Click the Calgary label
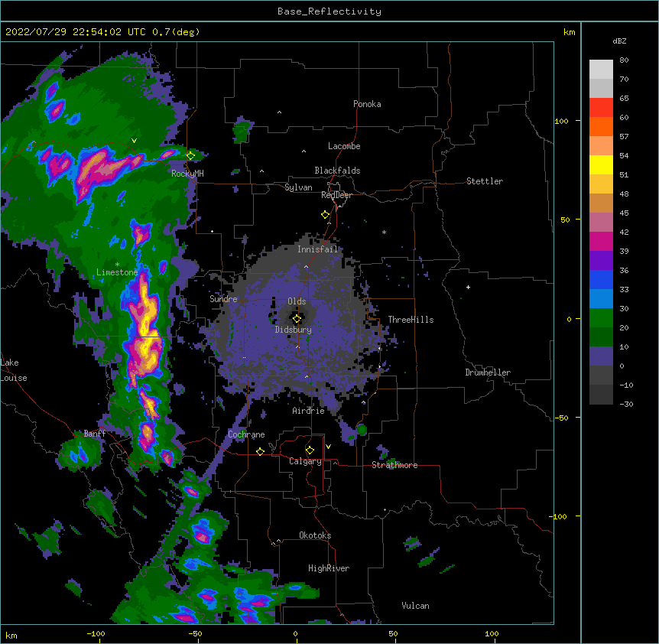 [305, 461]
